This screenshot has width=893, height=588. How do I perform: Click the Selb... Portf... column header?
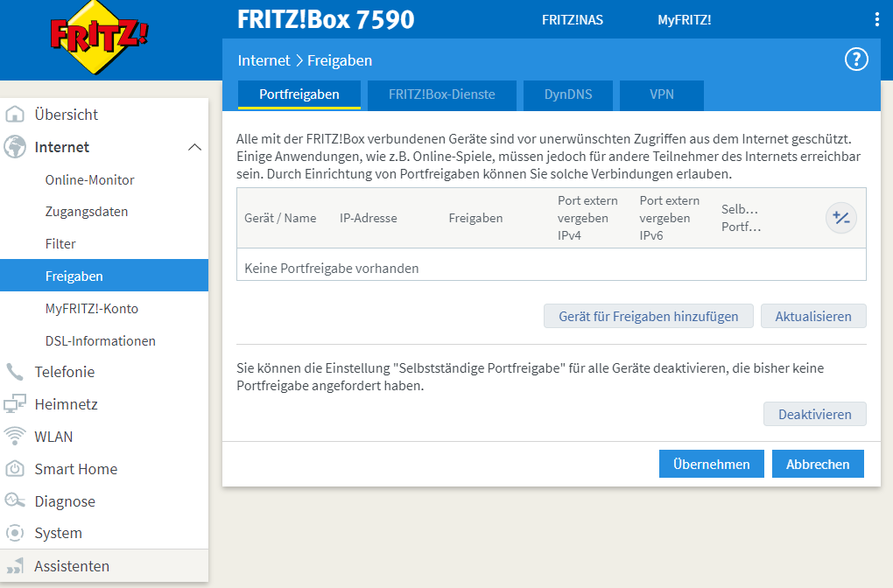[741, 218]
